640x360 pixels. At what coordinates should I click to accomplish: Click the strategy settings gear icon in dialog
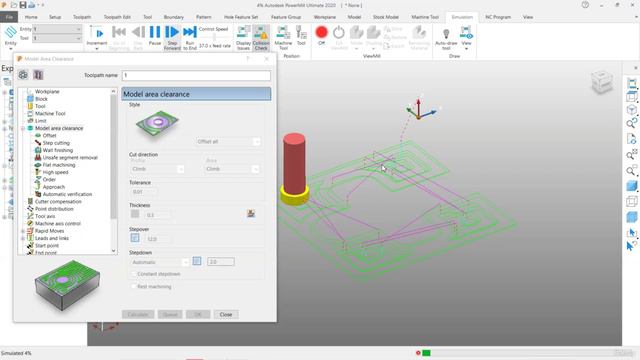pyautogui.click(x=23, y=75)
